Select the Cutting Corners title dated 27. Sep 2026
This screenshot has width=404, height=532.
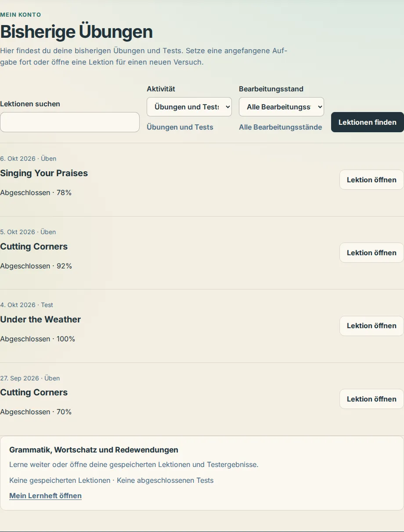34,392
